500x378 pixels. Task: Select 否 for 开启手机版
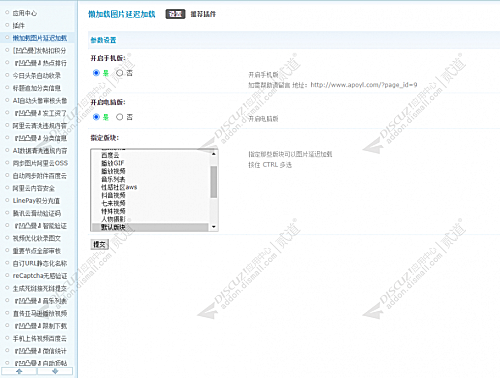[120, 73]
